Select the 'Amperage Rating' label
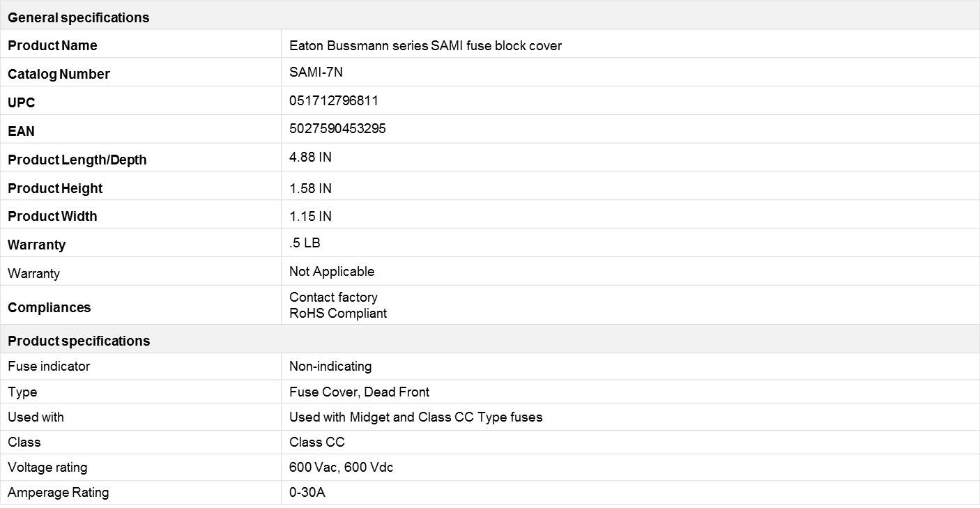This screenshot has height=508, width=980. click(x=59, y=493)
